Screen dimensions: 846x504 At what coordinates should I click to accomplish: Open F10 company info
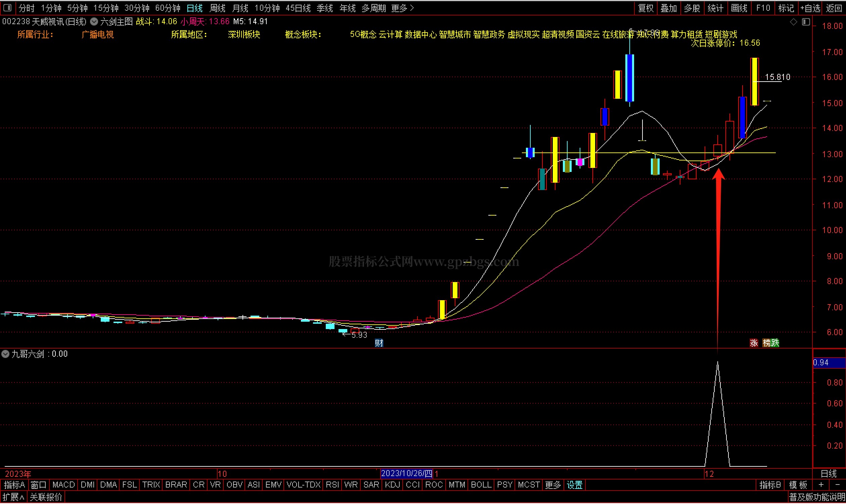click(x=763, y=8)
